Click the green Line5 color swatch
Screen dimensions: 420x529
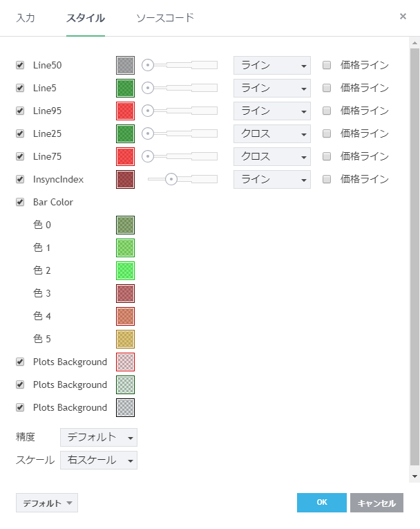pyautogui.click(x=125, y=89)
